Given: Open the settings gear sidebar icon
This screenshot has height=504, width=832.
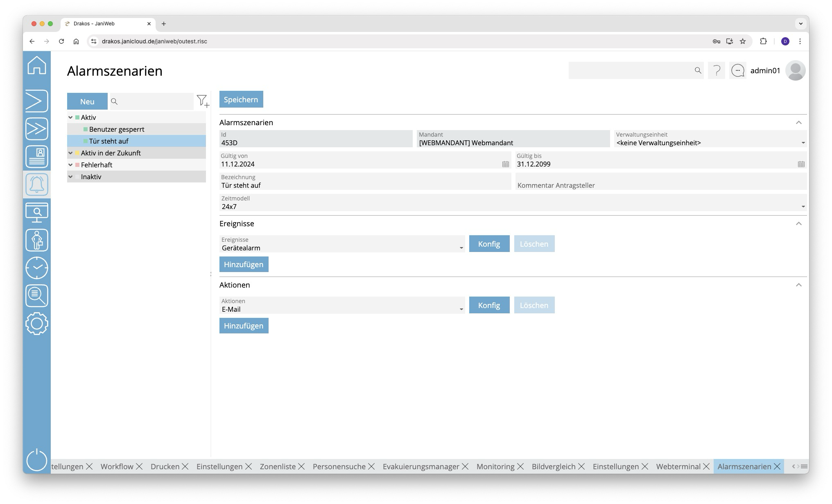Looking at the screenshot, I should coord(37,324).
